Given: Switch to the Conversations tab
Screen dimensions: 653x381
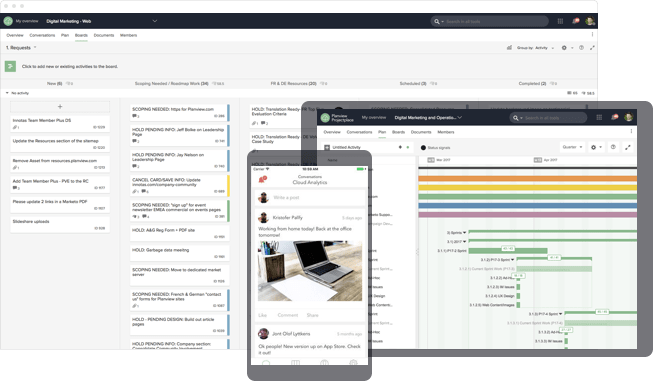Looking at the screenshot, I should (x=42, y=35).
